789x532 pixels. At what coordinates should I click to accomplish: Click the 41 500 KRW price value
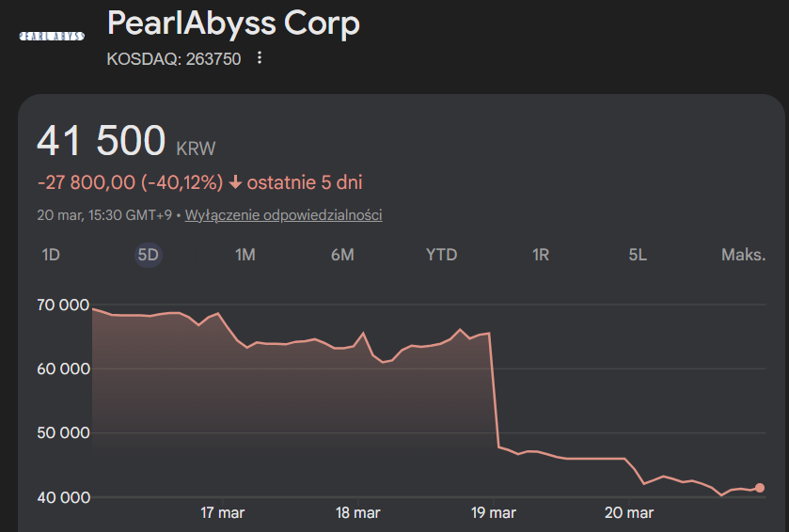point(102,141)
